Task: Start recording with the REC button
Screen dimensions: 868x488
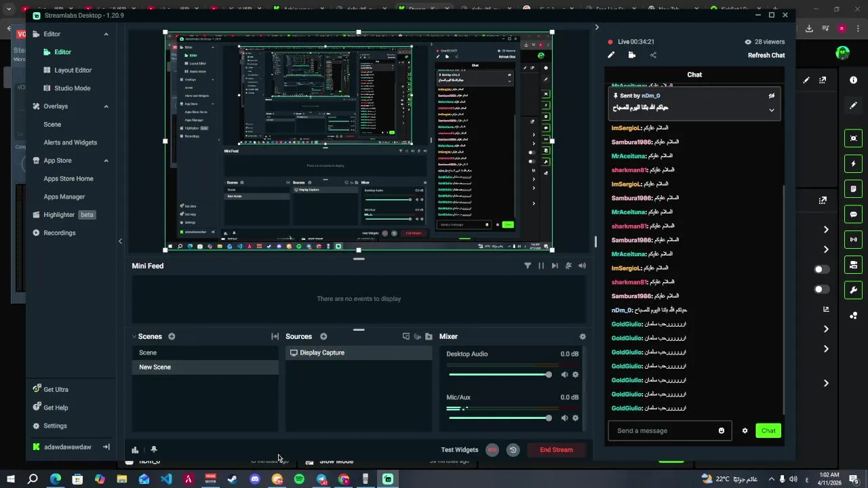Action: coord(492,449)
